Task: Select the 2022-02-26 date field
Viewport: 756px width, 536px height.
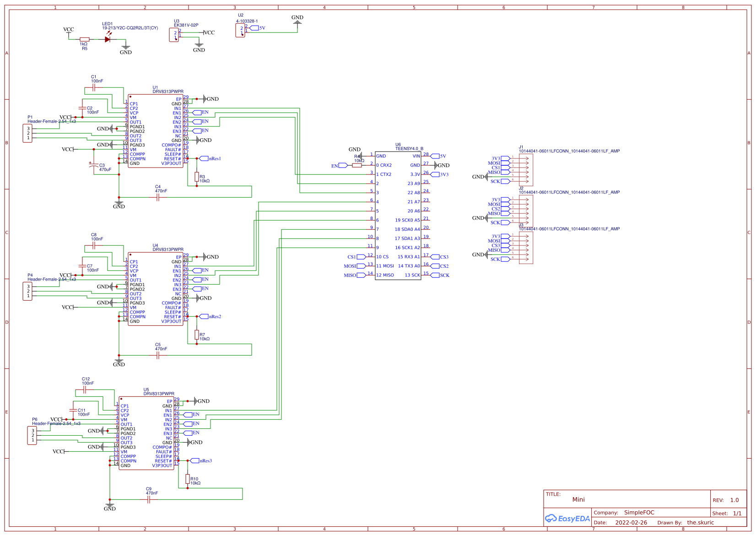Action: [x=632, y=522]
